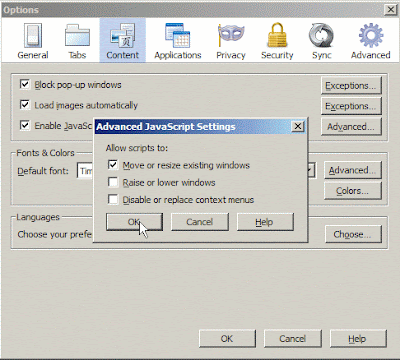
Task: Close the Options window
Action: point(390,9)
